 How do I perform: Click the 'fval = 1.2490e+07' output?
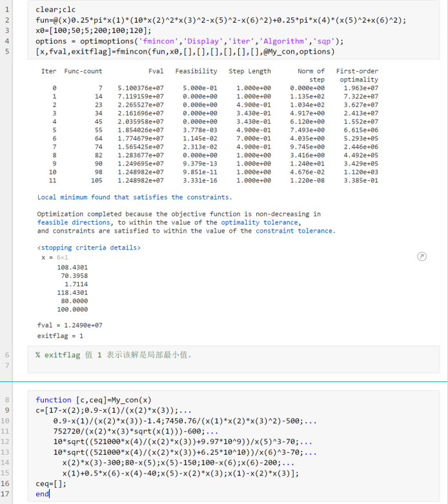(x=70, y=325)
